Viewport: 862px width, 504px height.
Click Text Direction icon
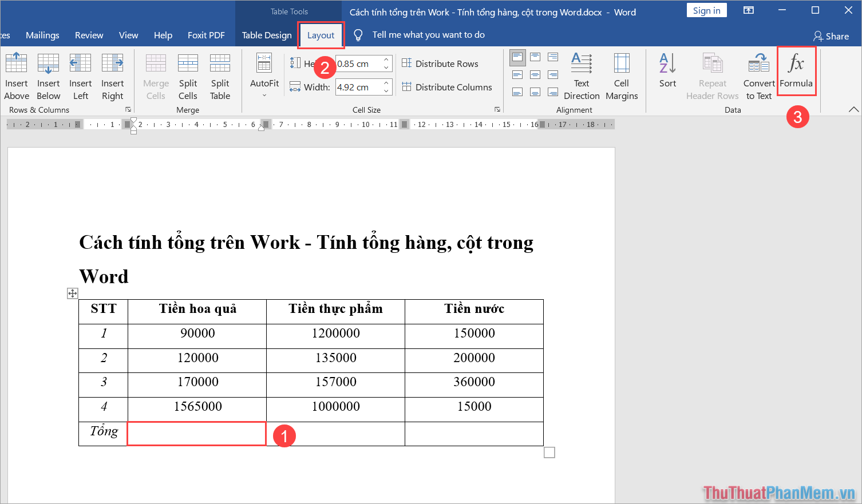point(582,63)
